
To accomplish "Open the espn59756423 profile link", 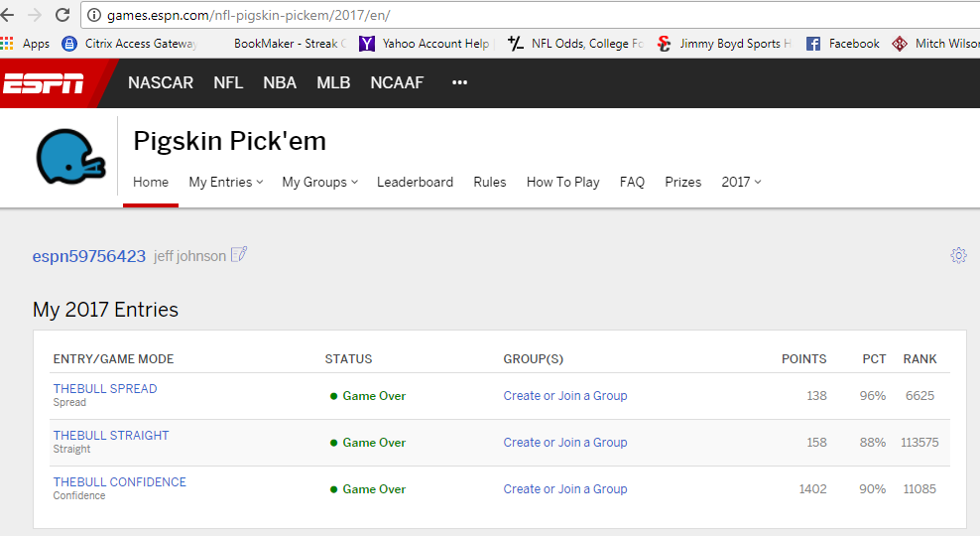I will pyautogui.click(x=88, y=256).
